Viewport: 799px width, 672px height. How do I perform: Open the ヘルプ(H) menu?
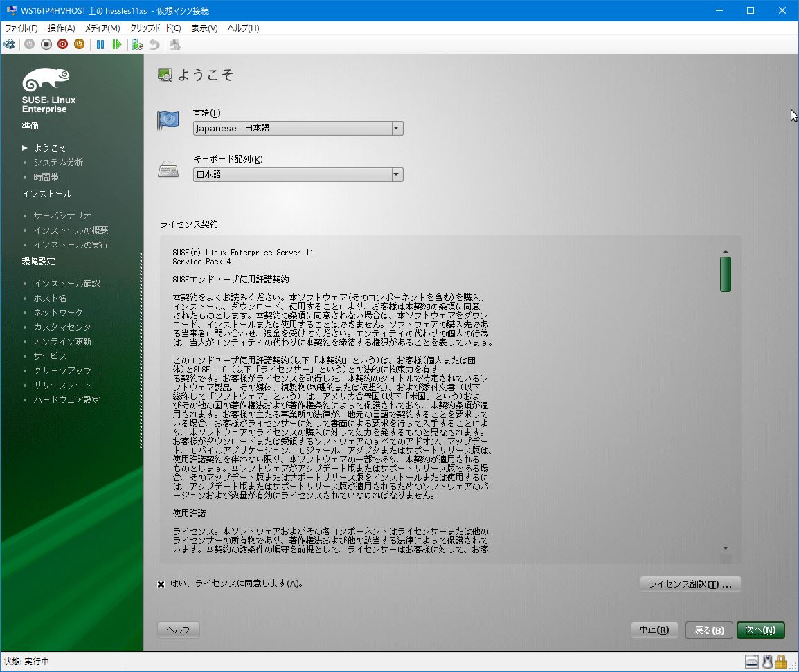coord(244,28)
